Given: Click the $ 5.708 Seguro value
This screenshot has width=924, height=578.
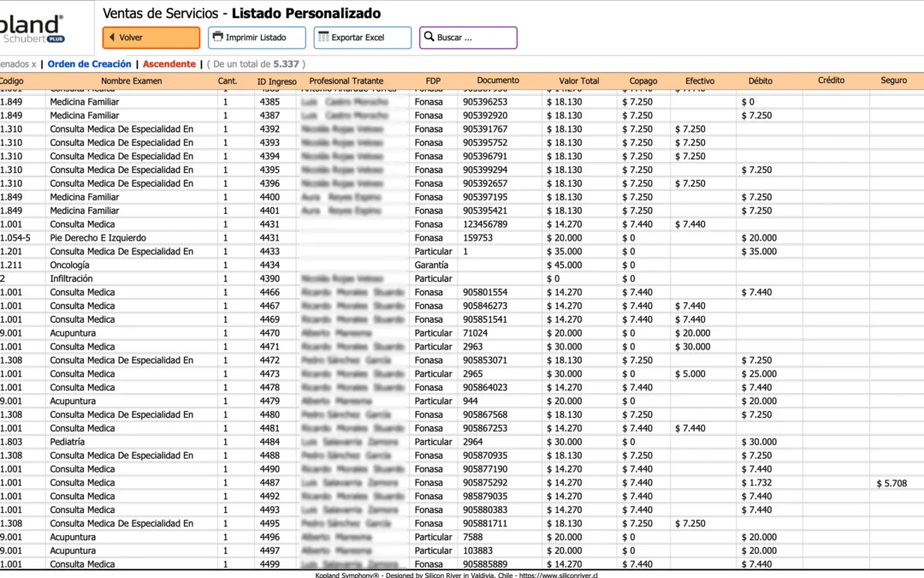Looking at the screenshot, I should pyautogui.click(x=891, y=483).
